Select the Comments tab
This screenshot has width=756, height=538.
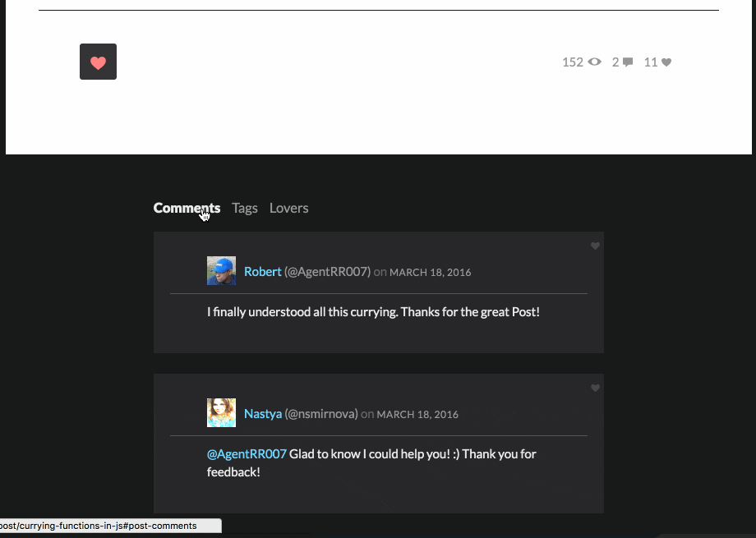(x=187, y=208)
